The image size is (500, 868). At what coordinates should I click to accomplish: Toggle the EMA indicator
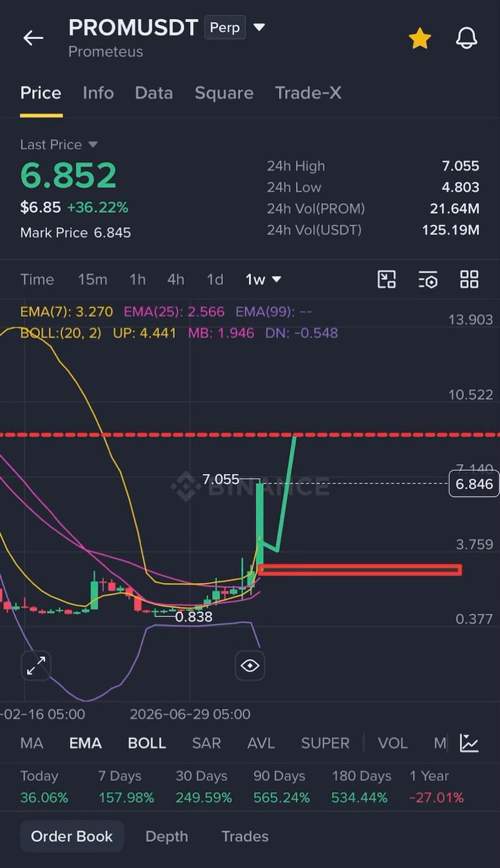coord(85,743)
